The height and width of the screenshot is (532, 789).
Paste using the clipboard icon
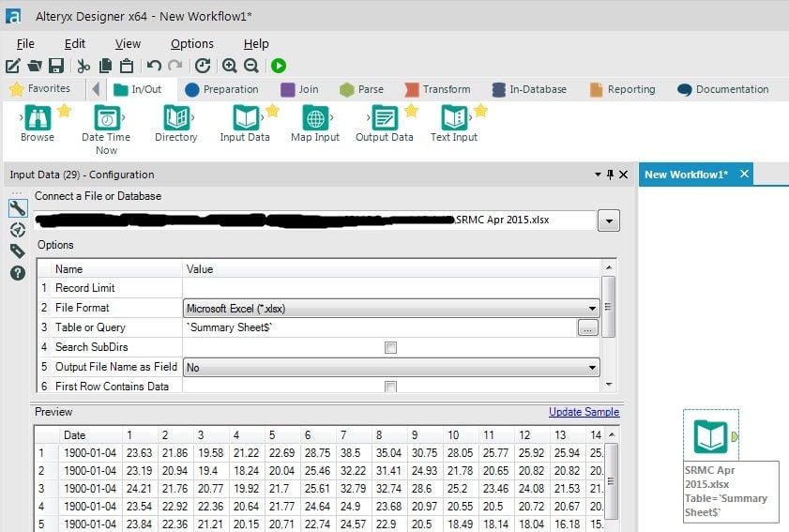(127, 66)
